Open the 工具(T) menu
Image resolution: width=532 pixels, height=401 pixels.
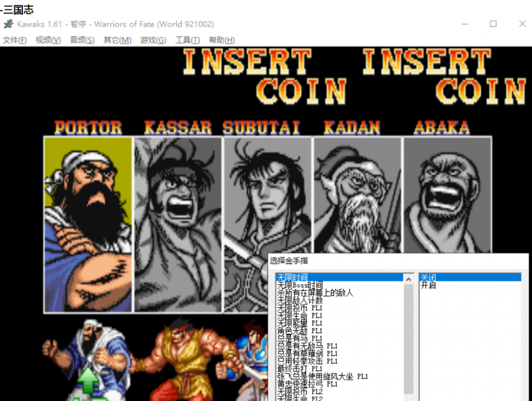point(188,40)
